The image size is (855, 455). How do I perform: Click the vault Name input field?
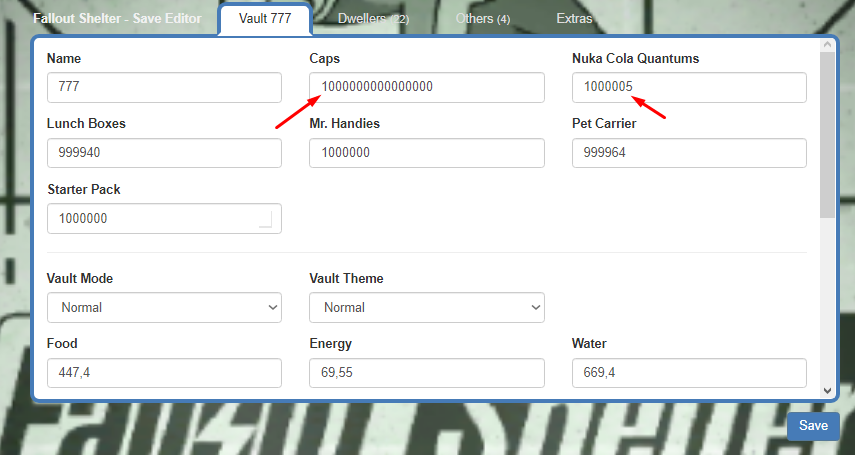click(x=164, y=87)
